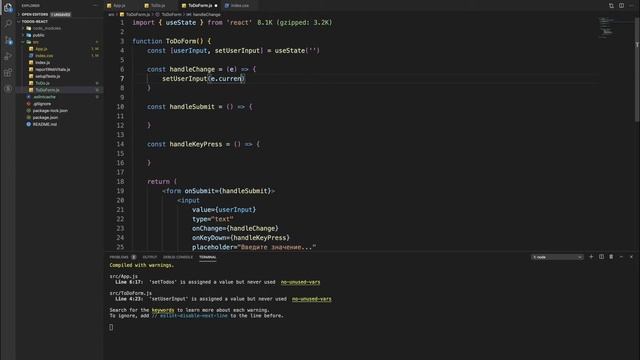Viewport: 640px width, 360px height.
Task: Open index.css in the file explorer
Action: (44, 56)
